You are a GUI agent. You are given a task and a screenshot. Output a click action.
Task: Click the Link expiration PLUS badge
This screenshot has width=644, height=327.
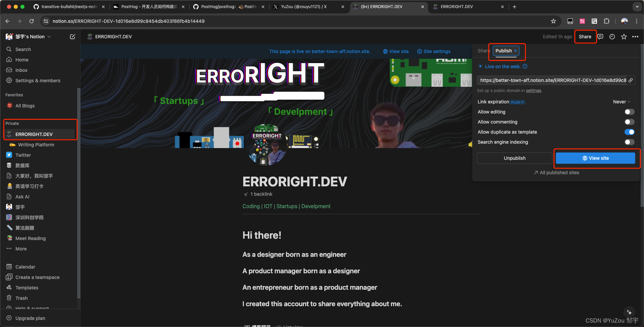pyautogui.click(x=518, y=102)
